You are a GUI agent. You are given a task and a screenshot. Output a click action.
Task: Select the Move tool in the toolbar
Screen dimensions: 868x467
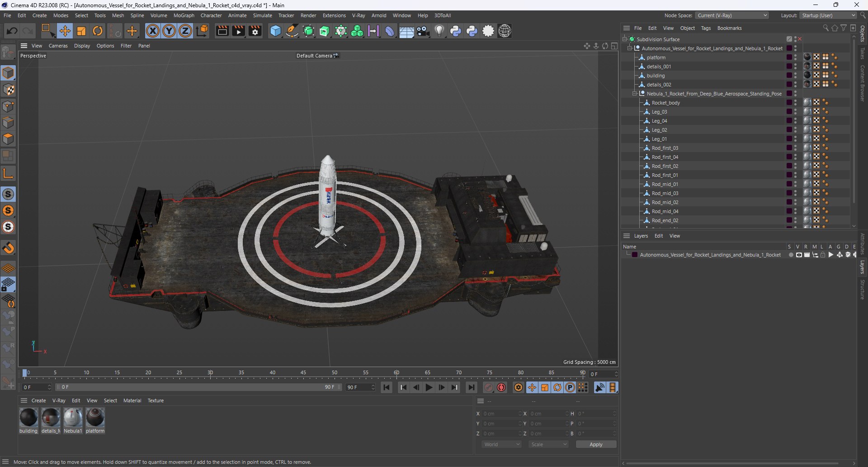(65, 31)
